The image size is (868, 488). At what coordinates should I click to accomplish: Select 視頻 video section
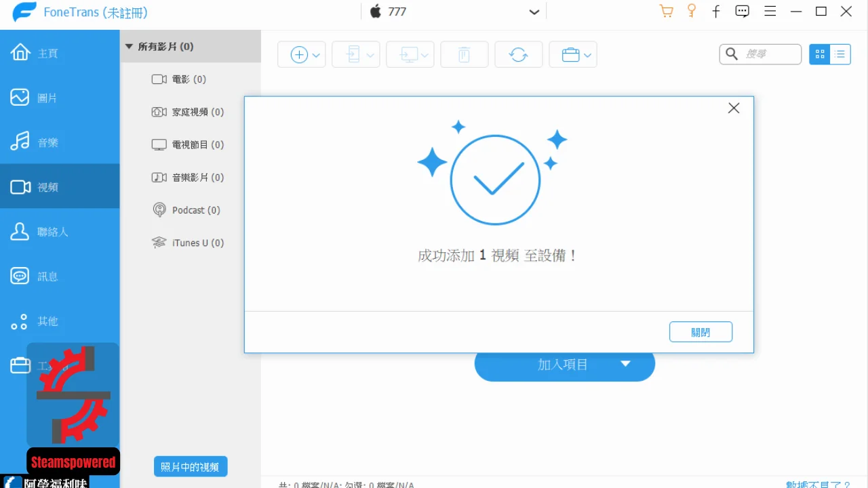[x=60, y=186]
